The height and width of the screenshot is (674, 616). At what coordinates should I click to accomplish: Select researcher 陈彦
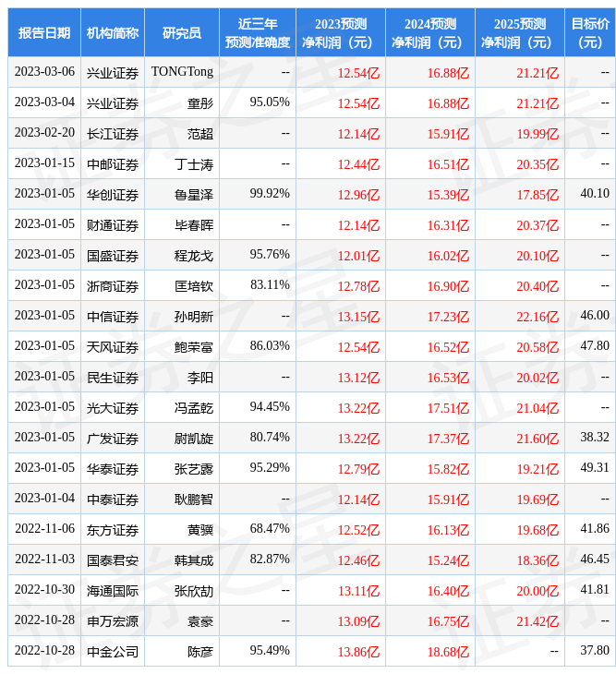point(200,652)
